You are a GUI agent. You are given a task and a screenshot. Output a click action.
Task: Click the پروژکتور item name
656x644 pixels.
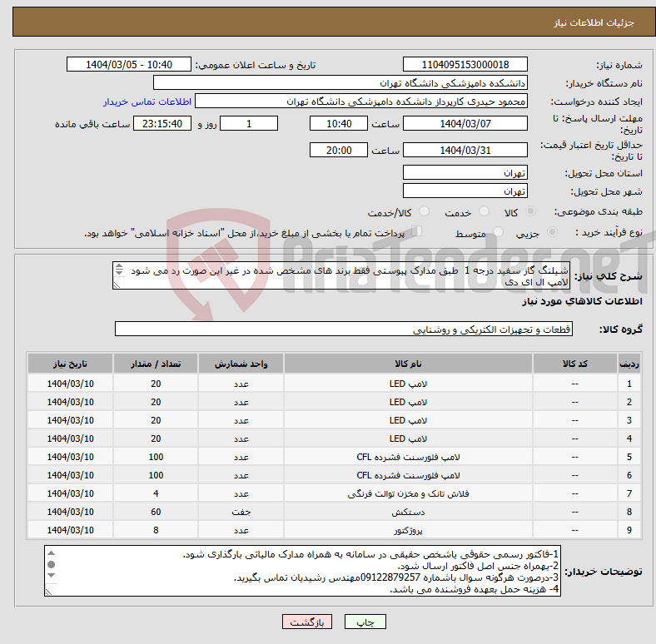(x=408, y=530)
